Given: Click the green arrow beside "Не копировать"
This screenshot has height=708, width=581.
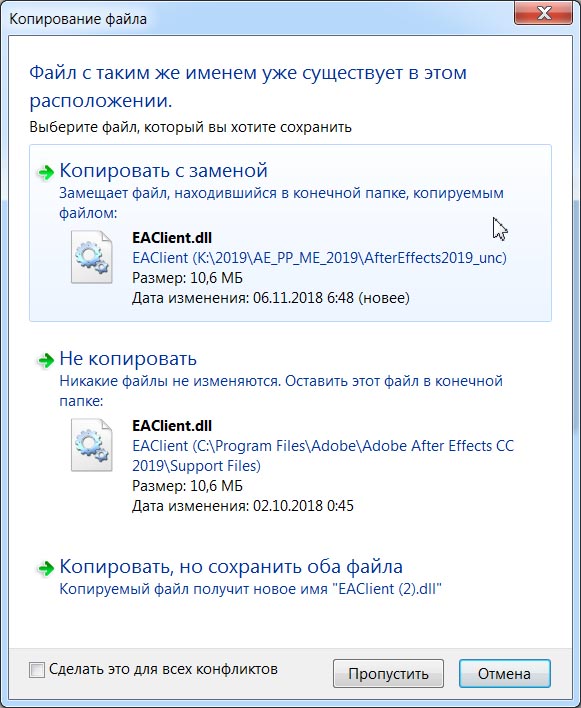Looking at the screenshot, I should pos(46,360).
